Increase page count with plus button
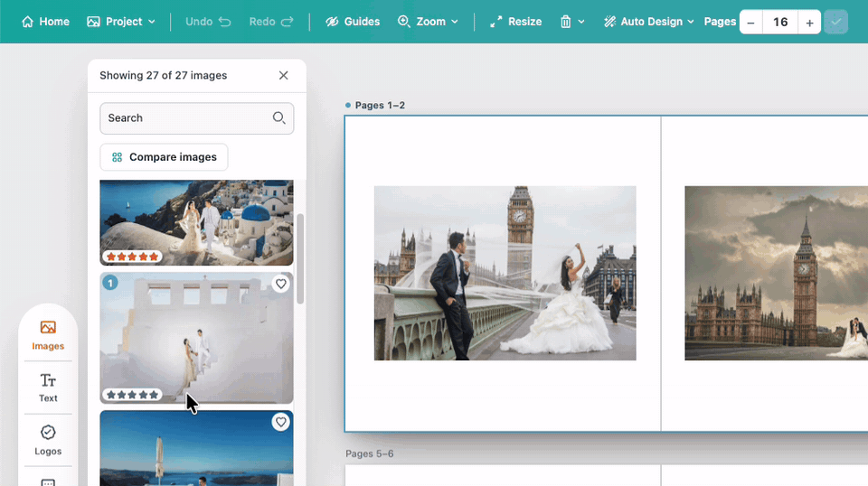The width and height of the screenshot is (868, 486). [x=809, y=22]
